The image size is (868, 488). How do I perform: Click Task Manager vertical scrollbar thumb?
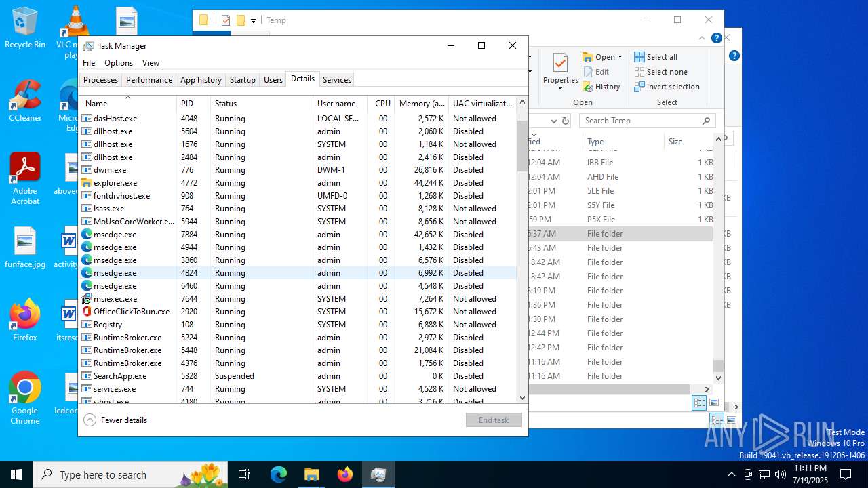[x=522, y=146]
